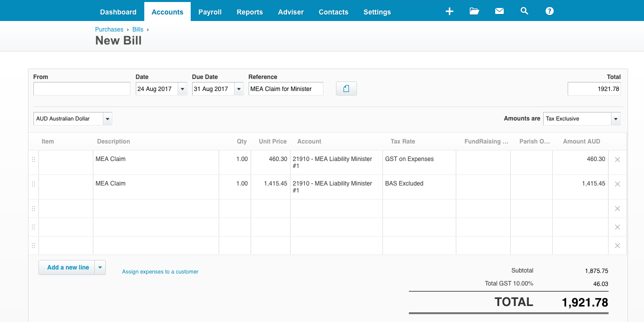This screenshot has height=322, width=644.
Task: Click the Subtotal value 1,875.75
Action: (x=597, y=271)
